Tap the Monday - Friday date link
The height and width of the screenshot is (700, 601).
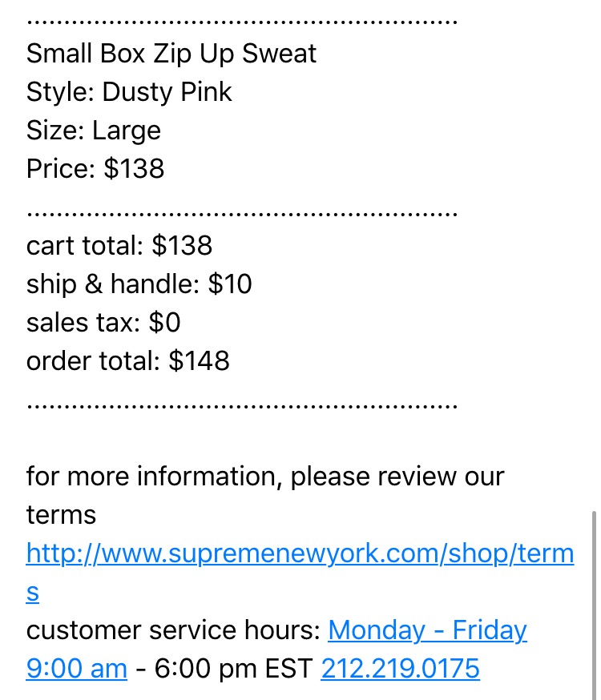pos(427,630)
